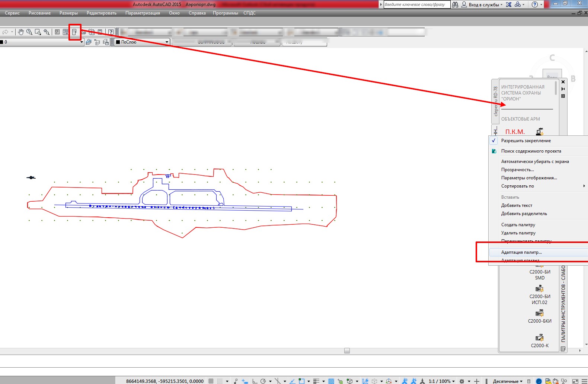Toggle the 'Разрешить закрепление' check option
This screenshot has height=384, width=588.
tap(525, 141)
